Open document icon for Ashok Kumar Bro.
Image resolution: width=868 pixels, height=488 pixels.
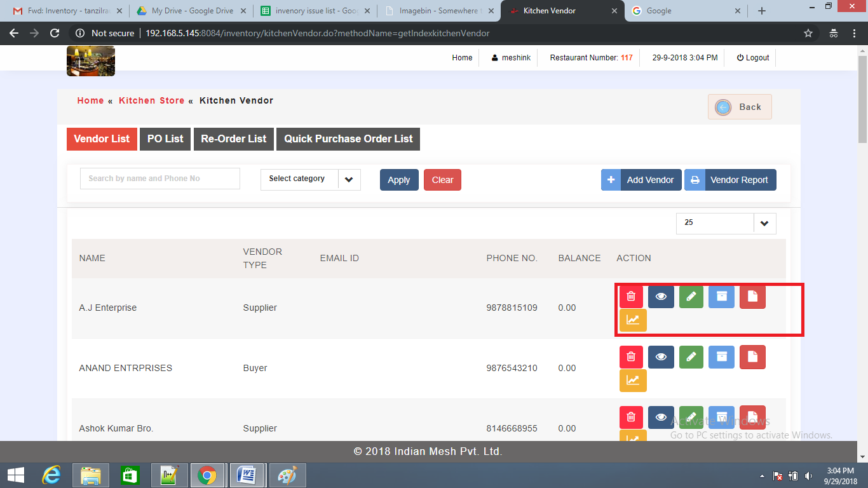pos(752,417)
